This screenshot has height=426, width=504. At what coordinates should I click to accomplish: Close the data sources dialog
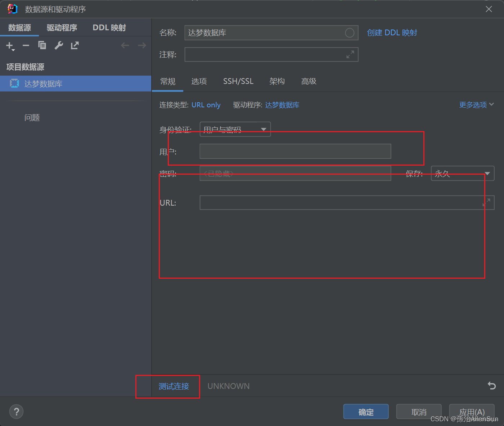pos(489,9)
